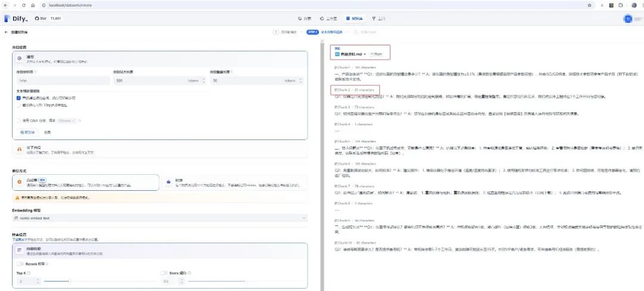View site info icon beside localhost URL

(44, 5)
